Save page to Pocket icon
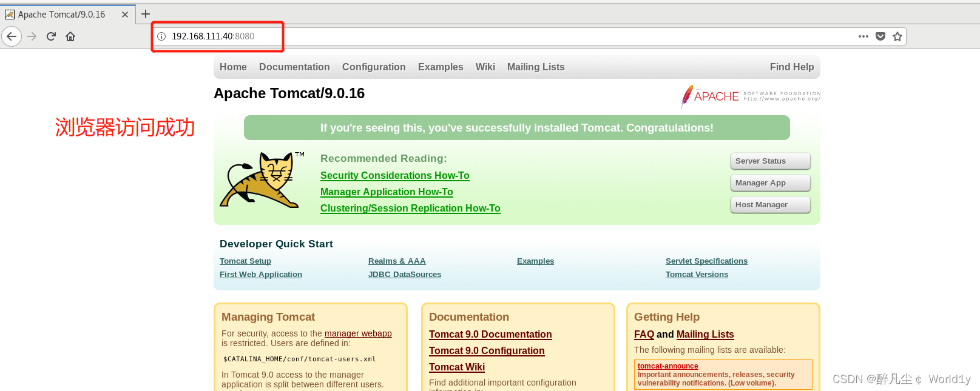 (880, 36)
